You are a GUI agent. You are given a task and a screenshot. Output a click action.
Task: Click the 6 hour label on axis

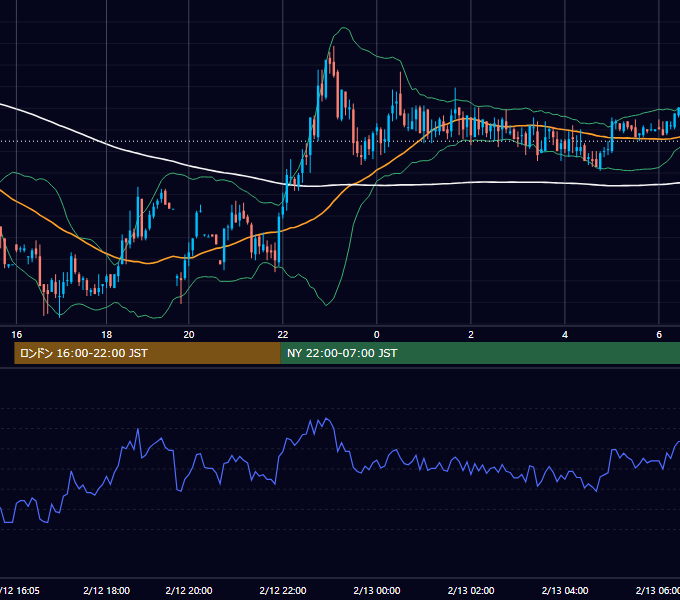(x=659, y=335)
